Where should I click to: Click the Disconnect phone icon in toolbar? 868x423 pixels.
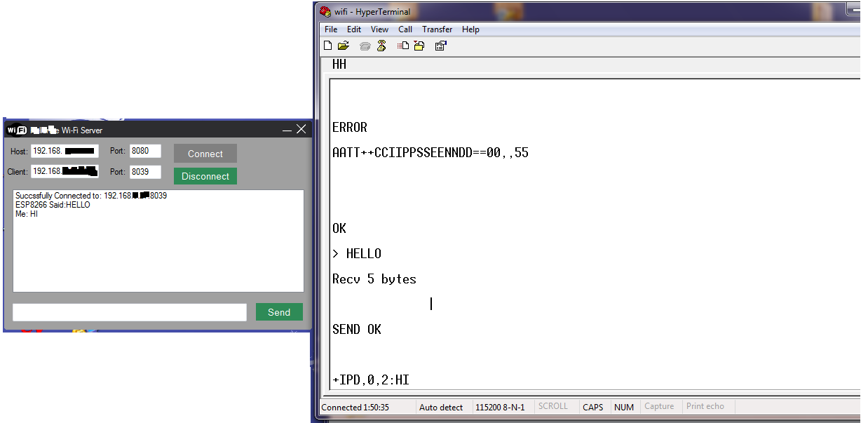tap(381, 46)
